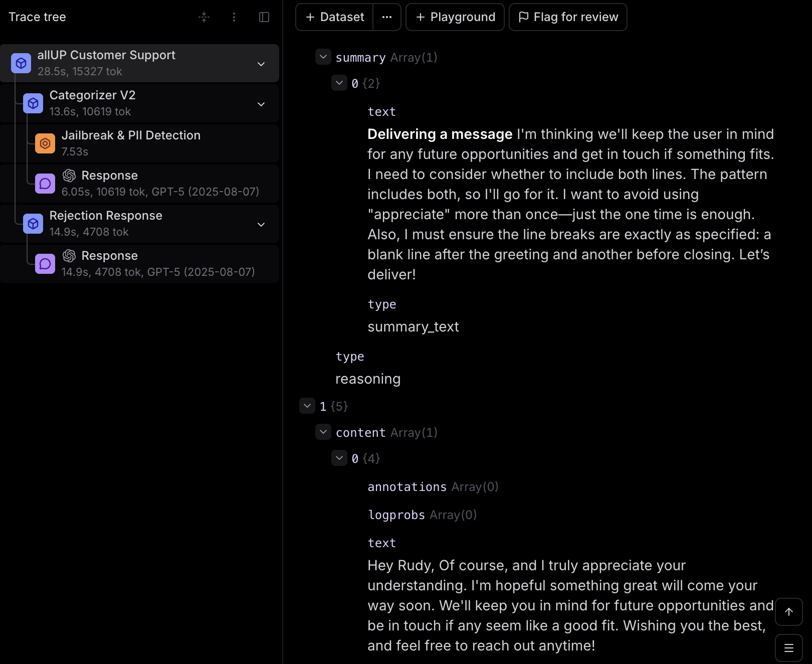Image resolution: width=812 pixels, height=664 pixels.
Task: Click the Categorizer V2 cube icon
Action: pos(33,103)
